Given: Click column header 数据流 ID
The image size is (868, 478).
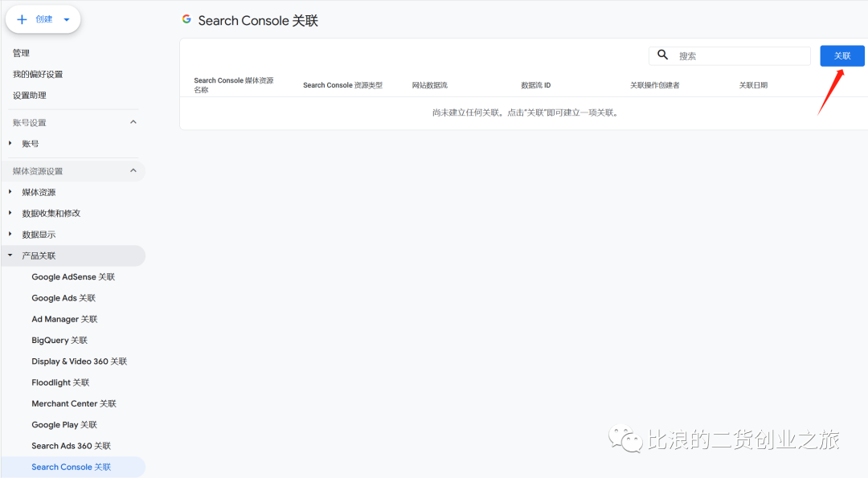Looking at the screenshot, I should coord(536,85).
